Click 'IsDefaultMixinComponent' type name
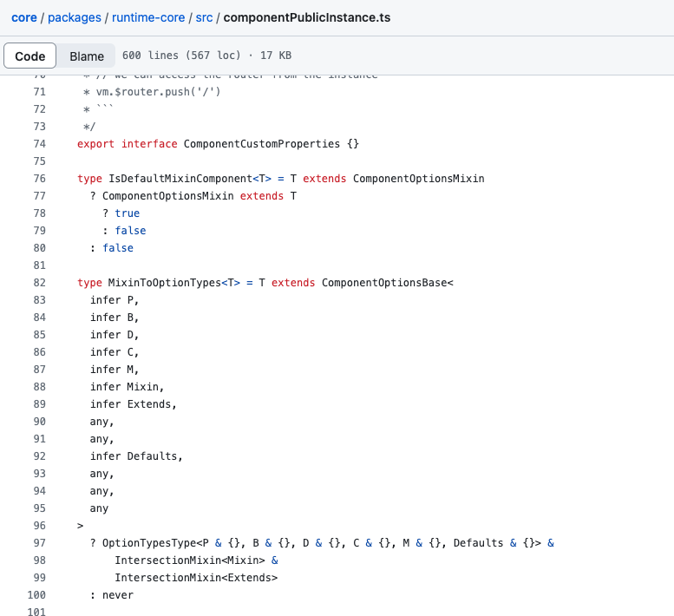This screenshot has height=616, width=674. point(180,179)
